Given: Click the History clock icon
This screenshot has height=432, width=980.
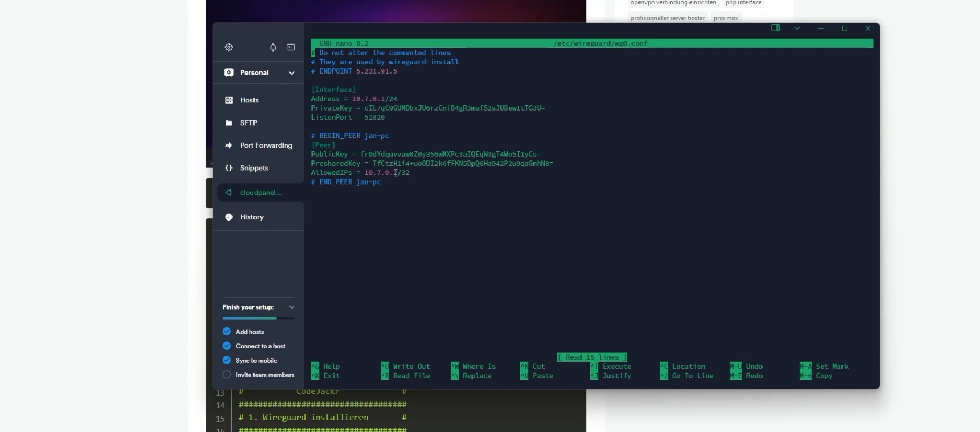Looking at the screenshot, I should coord(229,217).
